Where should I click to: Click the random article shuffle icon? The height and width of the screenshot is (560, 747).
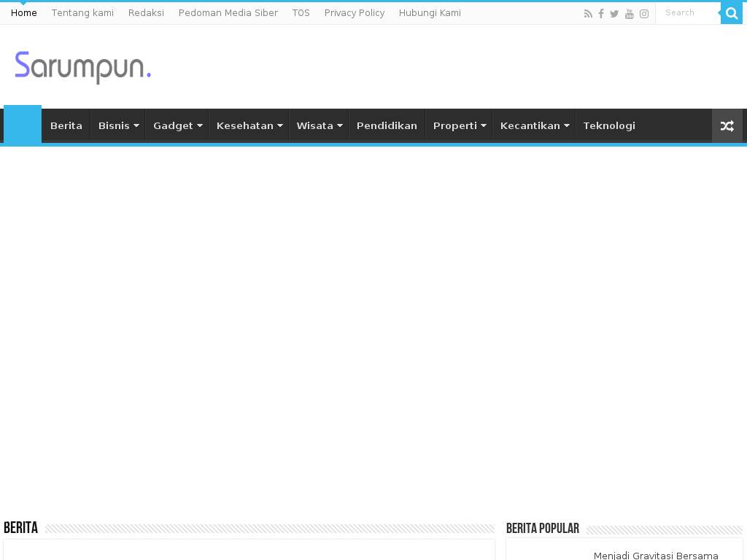point(727,125)
